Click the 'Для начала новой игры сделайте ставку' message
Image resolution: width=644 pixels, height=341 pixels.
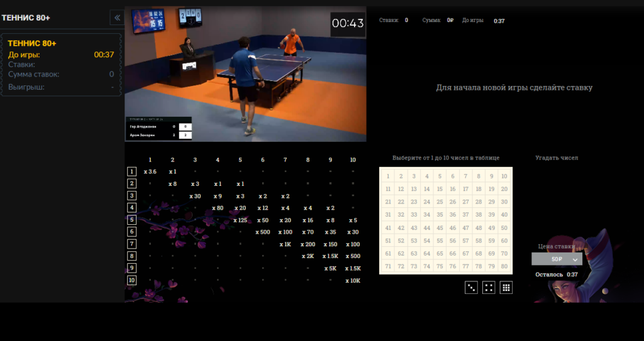tap(514, 87)
